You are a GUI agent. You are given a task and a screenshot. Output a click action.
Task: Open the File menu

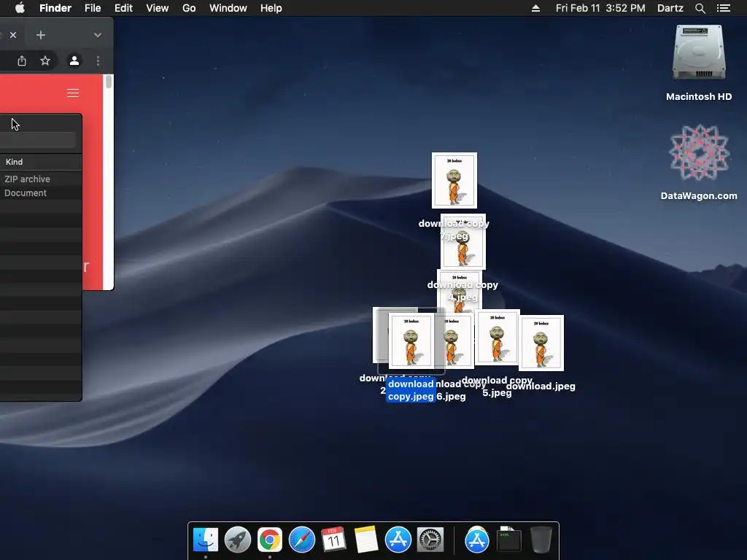coord(93,8)
